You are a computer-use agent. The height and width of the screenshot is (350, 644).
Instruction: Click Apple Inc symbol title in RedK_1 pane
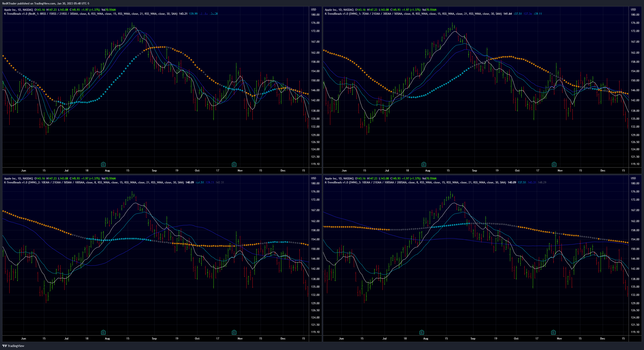coord(18,10)
